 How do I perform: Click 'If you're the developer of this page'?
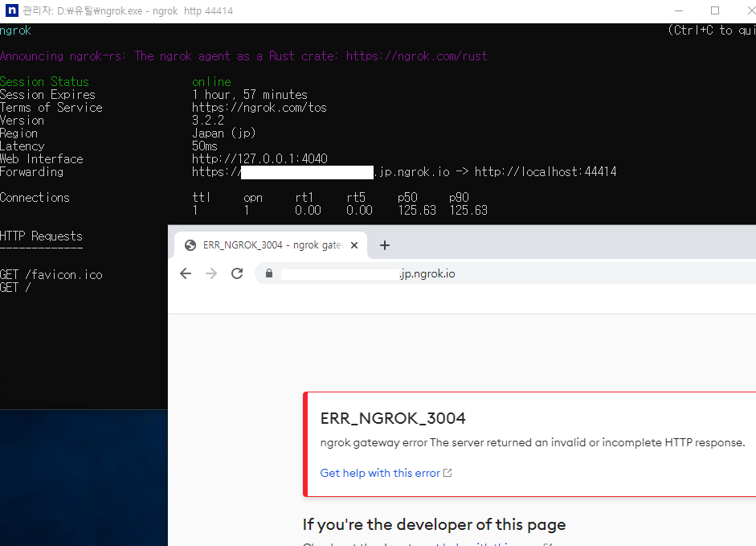point(434,525)
